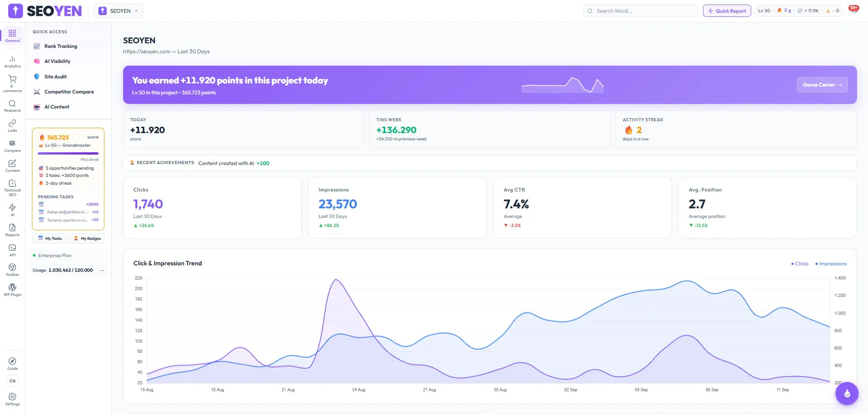Image resolution: width=868 pixels, height=414 pixels.
Task: Click the flame icon in Activity Streak
Action: pyautogui.click(x=629, y=130)
